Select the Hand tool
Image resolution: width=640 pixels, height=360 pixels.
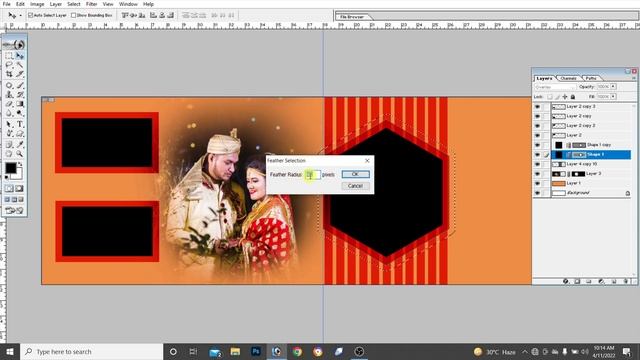(9, 153)
